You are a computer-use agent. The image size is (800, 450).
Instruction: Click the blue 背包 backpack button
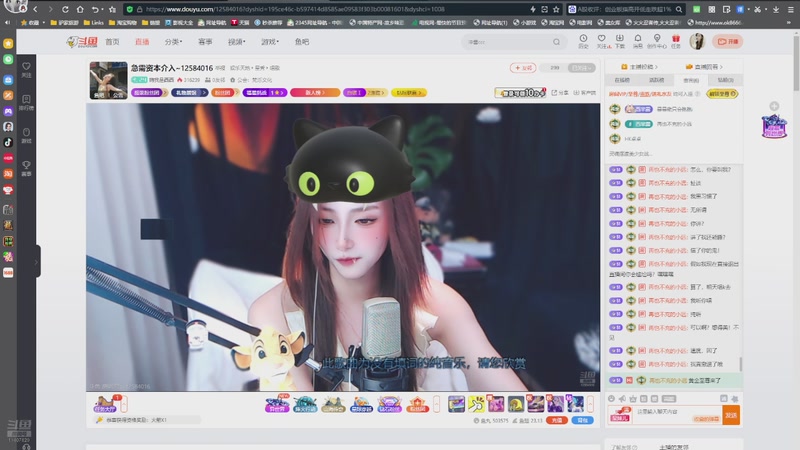click(x=582, y=420)
